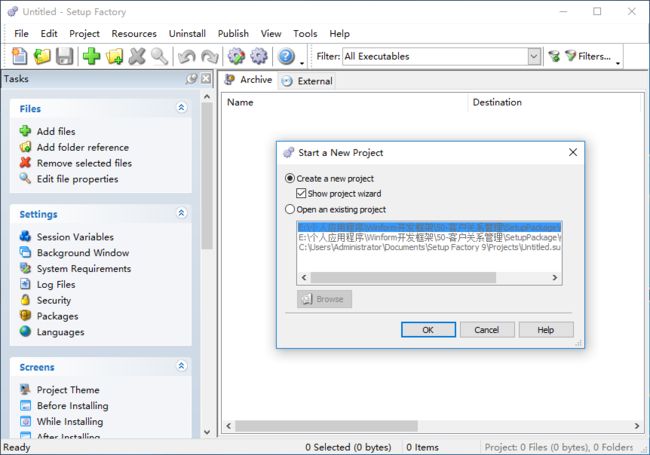Screen dimensions: 650x455
Task: Close the Tasks pane with X button
Action: [206, 78]
